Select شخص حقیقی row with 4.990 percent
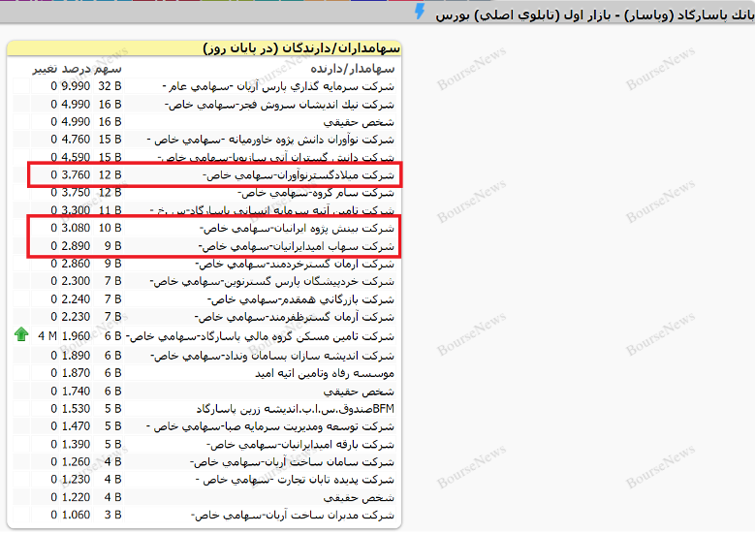This screenshot has height=533, width=756. (359, 122)
